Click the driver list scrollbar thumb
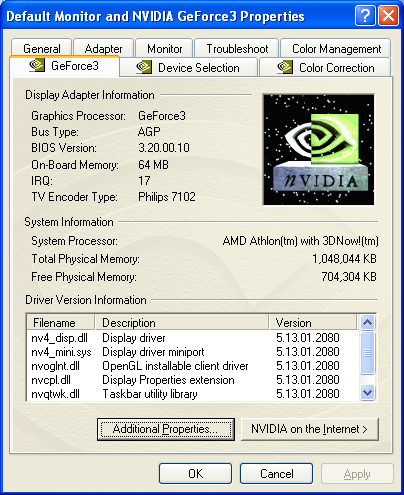 (367, 353)
